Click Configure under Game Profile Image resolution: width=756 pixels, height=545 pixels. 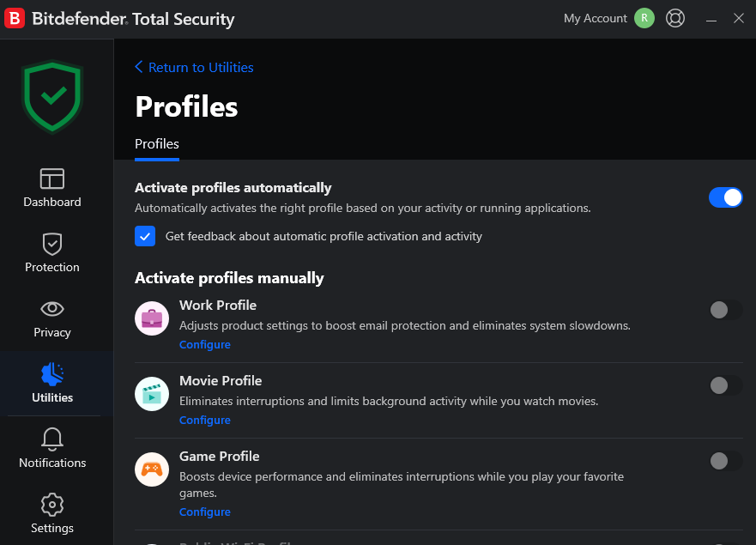[205, 512]
